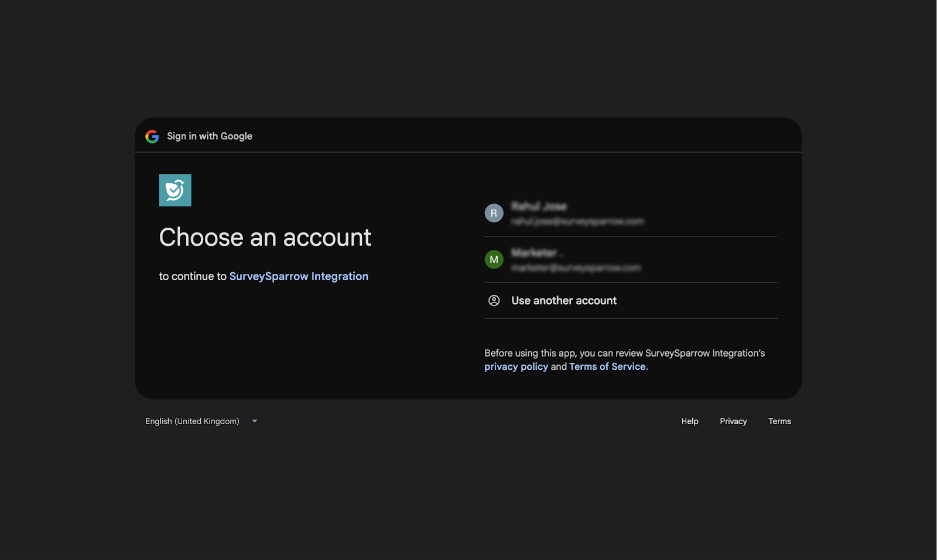Image resolution: width=937 pixels, height=560 pixels.
Task: Click the 'Choose an account' heading
Action: [x=265, y=238]
